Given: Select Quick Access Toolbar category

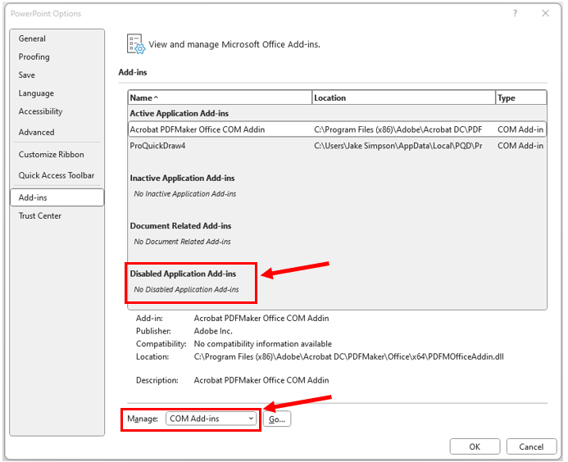Looking at the screenshot, I should [x=57, y=175].
